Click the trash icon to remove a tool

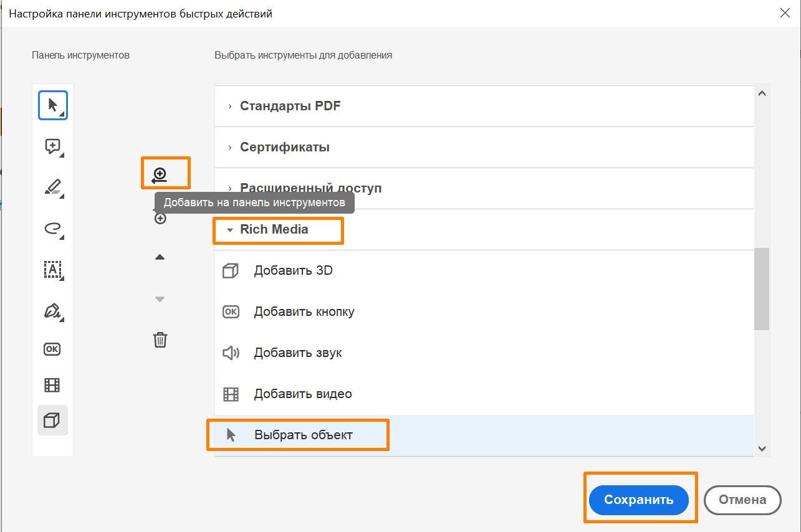pyautogui.click(x=160, y=340)
